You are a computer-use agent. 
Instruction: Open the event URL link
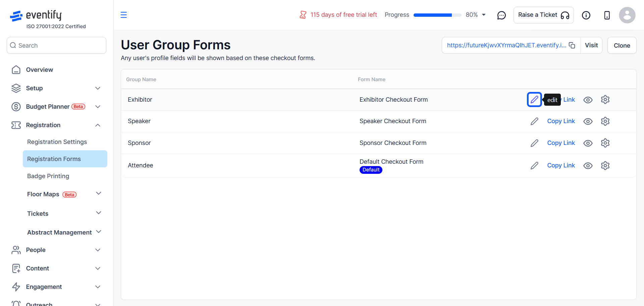coord(506,45)
